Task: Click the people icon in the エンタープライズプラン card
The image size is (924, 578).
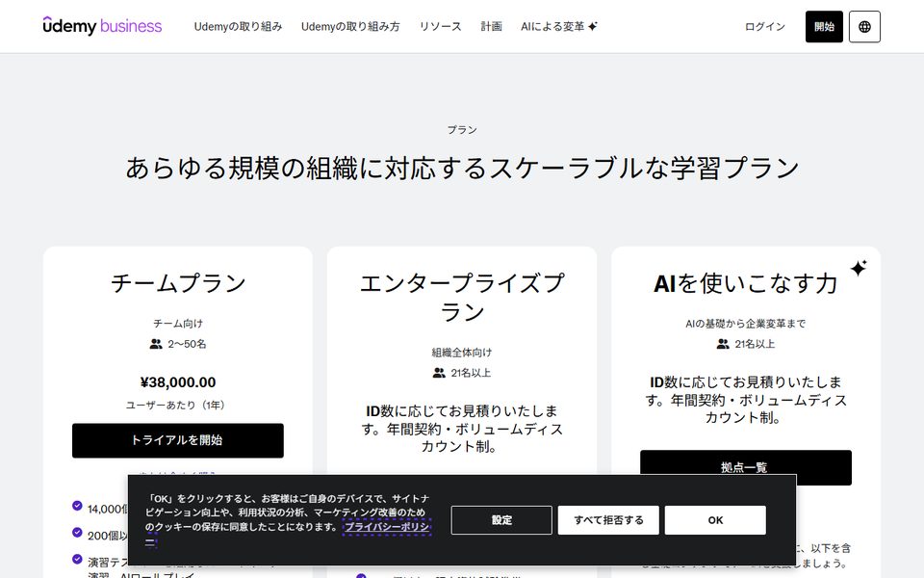Action: pos(439,373)
